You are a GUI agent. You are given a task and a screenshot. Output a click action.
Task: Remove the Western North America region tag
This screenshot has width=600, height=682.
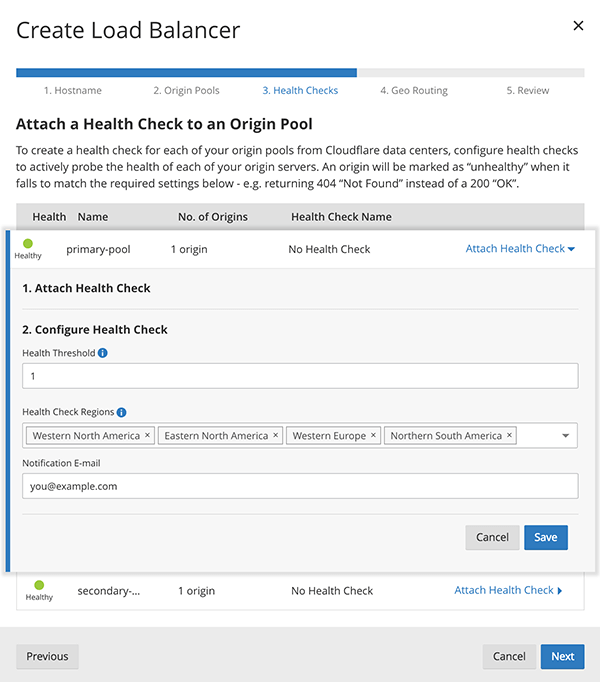tap(148, 436)
